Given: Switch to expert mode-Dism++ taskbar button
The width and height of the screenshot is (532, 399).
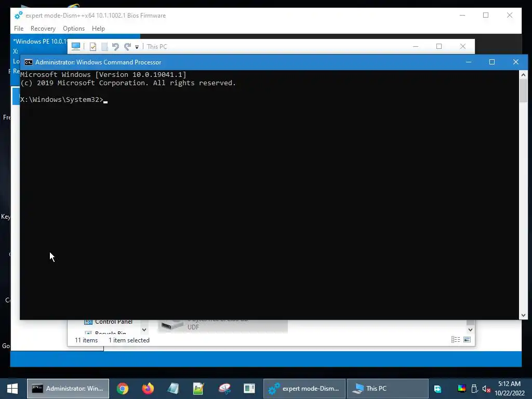Looking at the screenshot, I should (x=304, y=389).
